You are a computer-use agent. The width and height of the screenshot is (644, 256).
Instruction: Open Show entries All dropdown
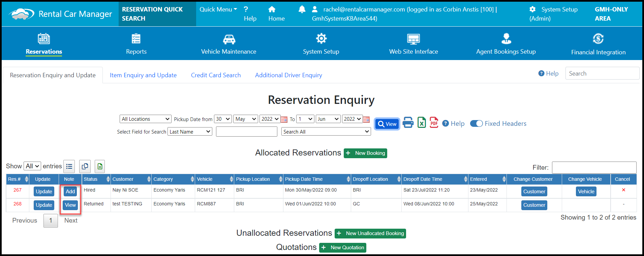pyautogui.click(x=32, y=166)
